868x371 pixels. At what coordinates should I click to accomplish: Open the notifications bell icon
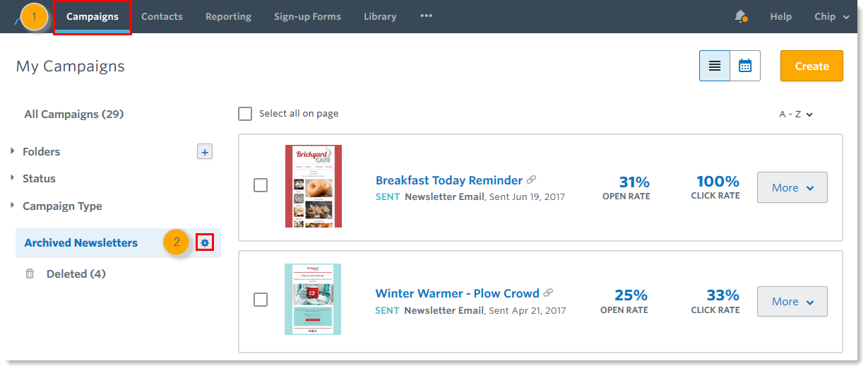(x=740, y=16)
